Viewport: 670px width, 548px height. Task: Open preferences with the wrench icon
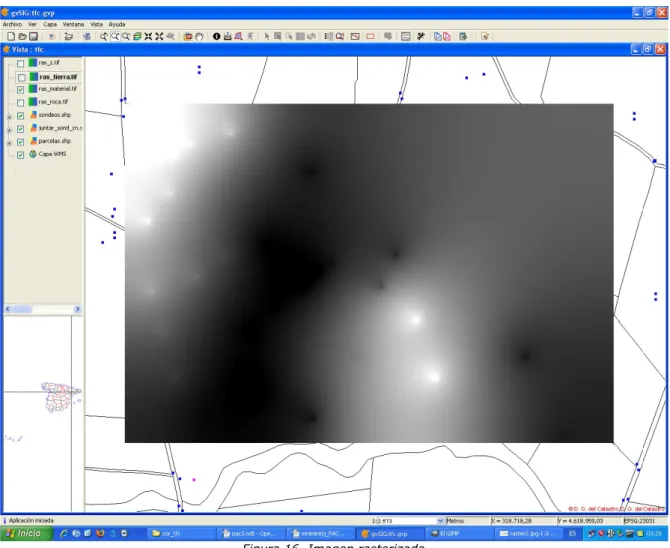pos(421,37)
